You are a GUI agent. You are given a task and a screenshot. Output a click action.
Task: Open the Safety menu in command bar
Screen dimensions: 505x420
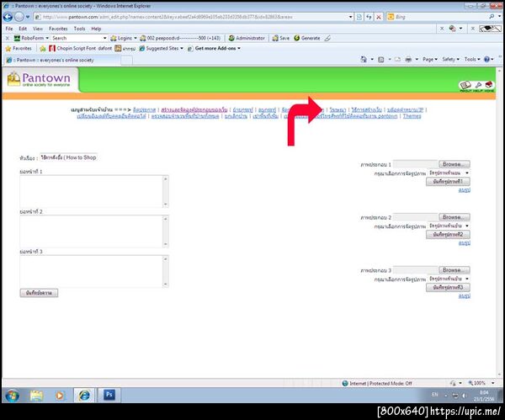450,59
